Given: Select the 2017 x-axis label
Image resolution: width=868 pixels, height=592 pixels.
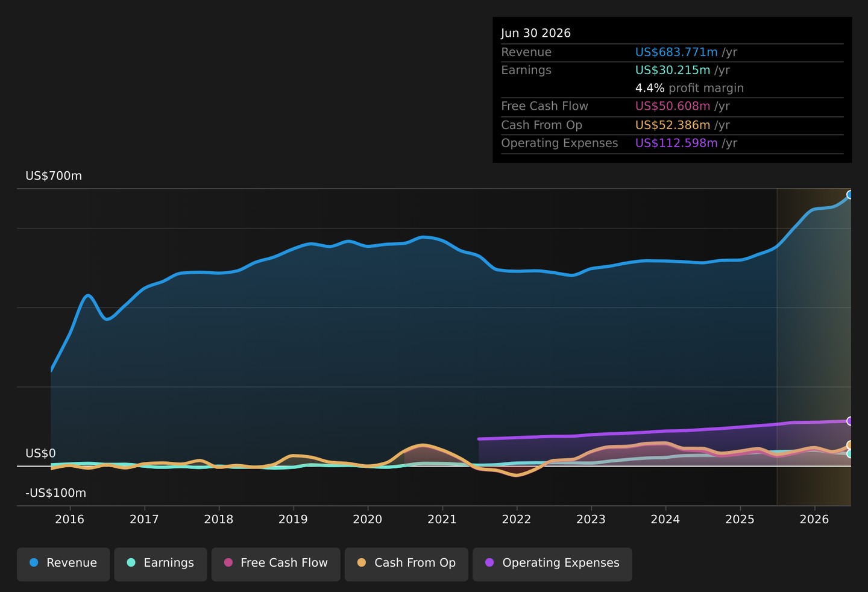Looking at the screenshot, I should tap(144, 520).
